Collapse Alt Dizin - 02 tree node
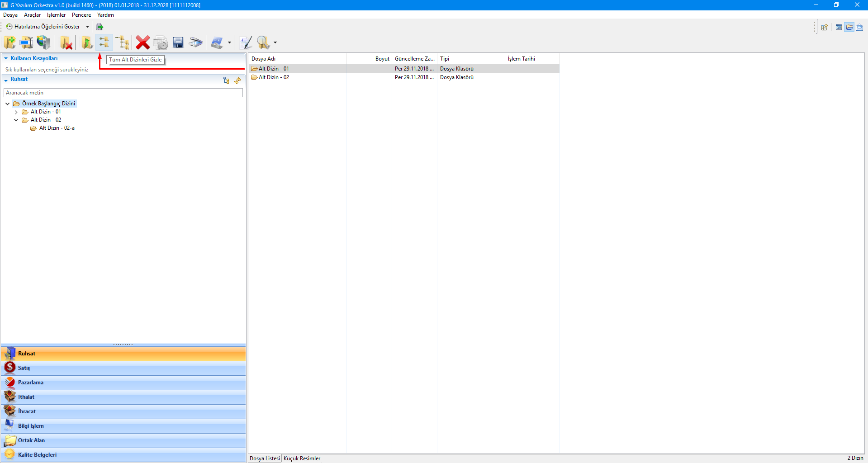868x463 pixels. pyautogui.click(x=16, y=120)
